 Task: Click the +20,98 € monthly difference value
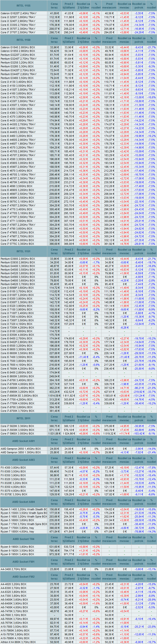tap(124, 396)
